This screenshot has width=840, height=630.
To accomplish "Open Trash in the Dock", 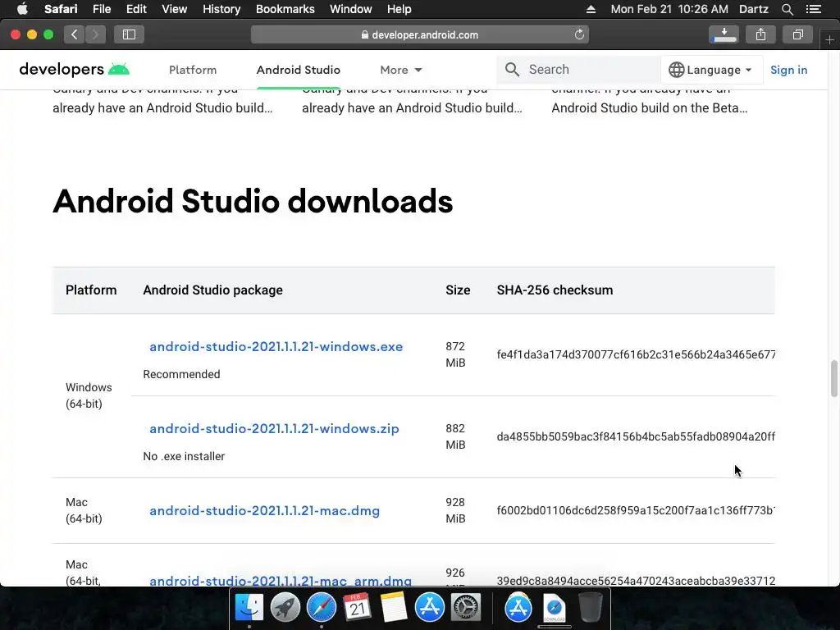I will 590,608.
